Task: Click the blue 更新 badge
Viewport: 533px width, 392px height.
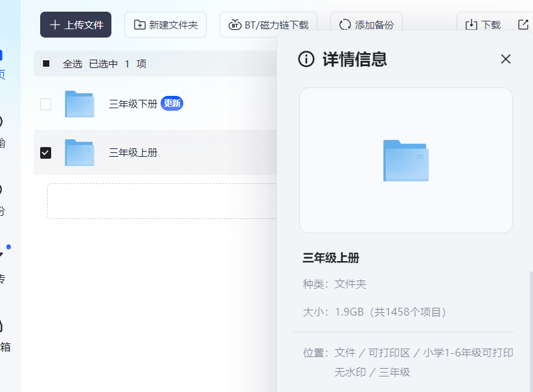Action: point(172,104)
